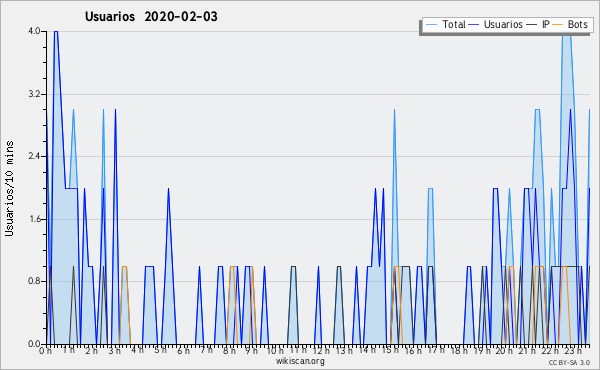The width and height of the screenshot is (600, 370).
Task: Click the 'CC BY-SA 3.0' license text
Action: [569, 362]
